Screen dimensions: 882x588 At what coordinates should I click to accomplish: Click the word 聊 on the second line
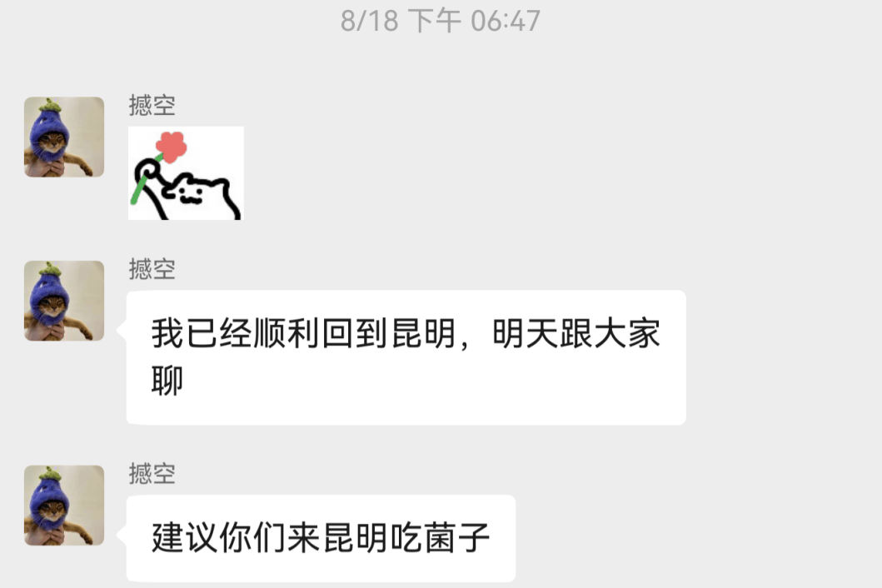pos(167,381)
